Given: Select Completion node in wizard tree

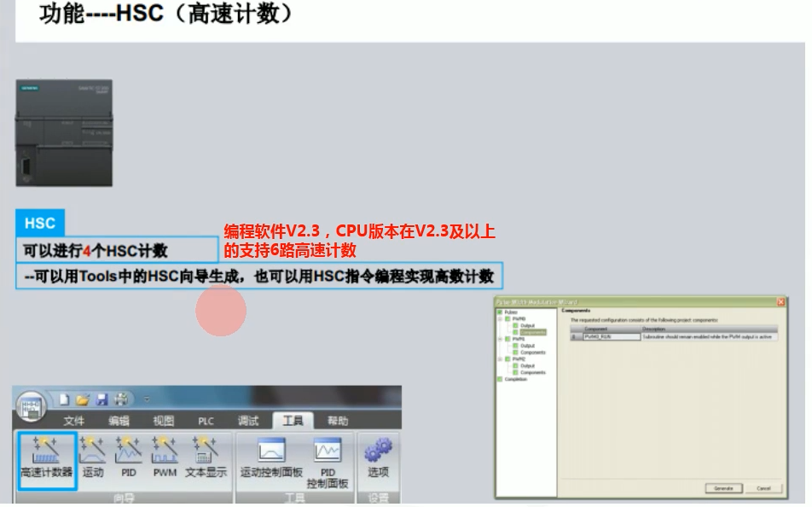Looking at the screenshot, I should 515,380.
